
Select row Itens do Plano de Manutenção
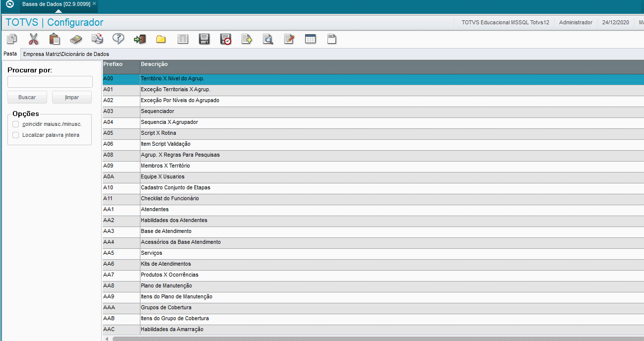373,297
